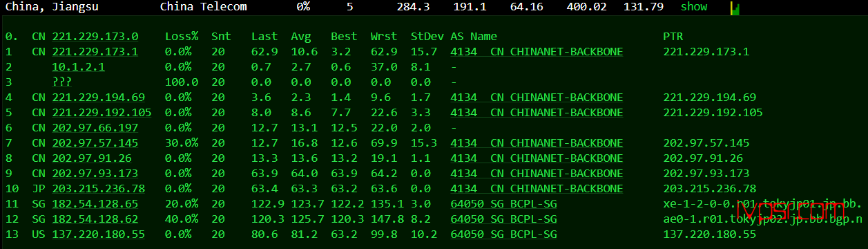Click the Wrst column header
This screenshot has width=868, height=249.
[384, 36]
